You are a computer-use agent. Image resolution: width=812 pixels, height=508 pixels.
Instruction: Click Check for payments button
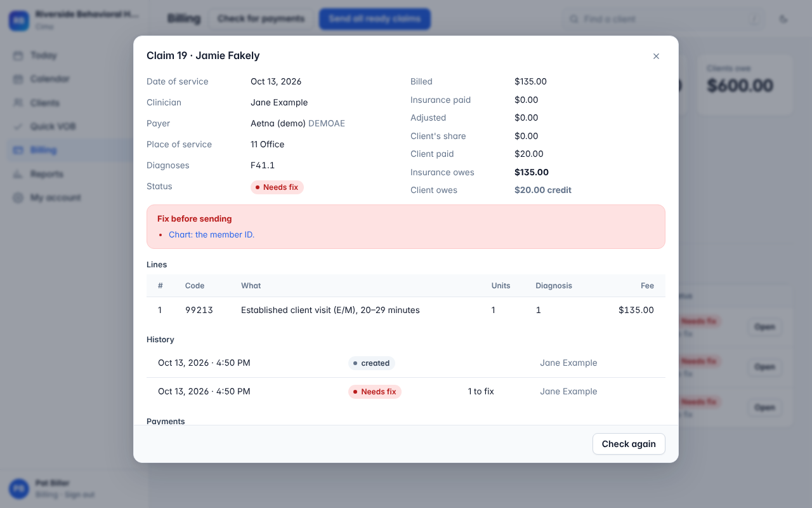[261, 18]
